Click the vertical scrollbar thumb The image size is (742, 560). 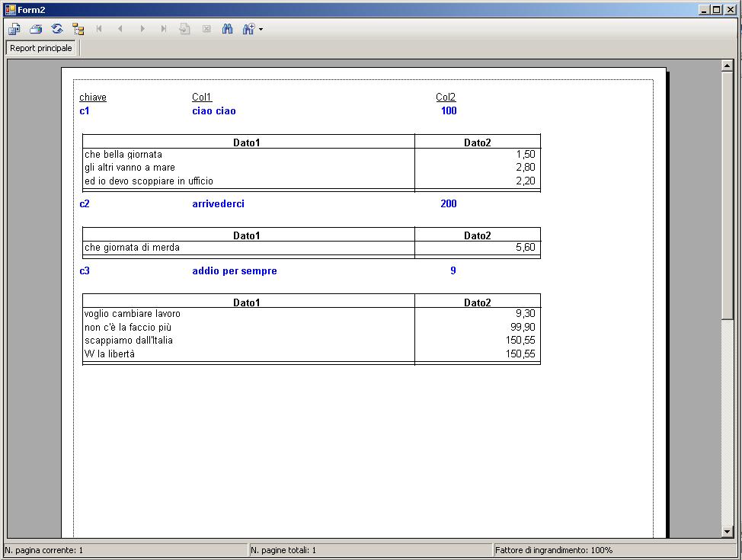coord(728,195)
